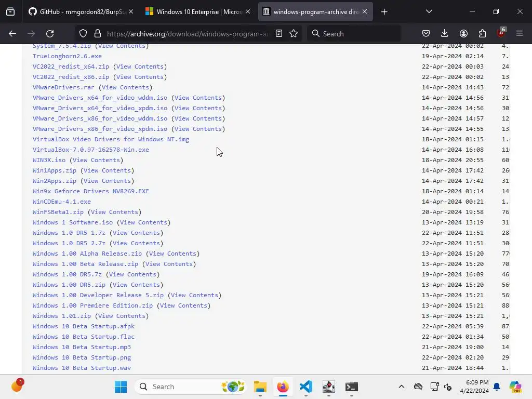Open File Explorer from the taskbar

(260, 387)
